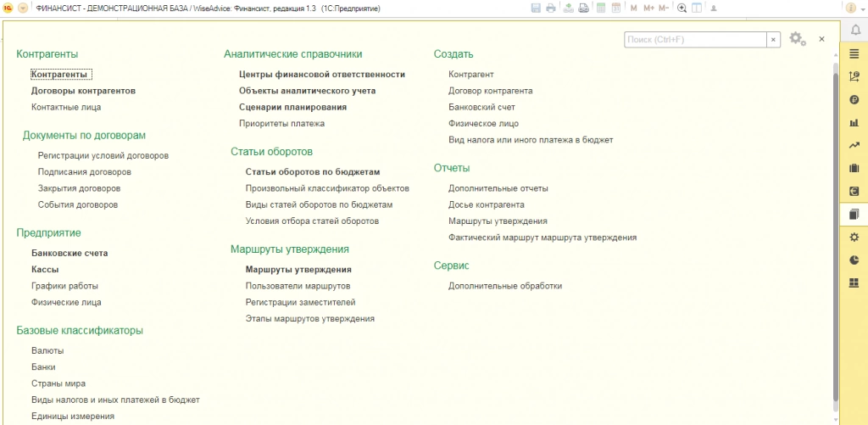The image size is (868, 425).
Task: Open Контактные лица
Action: pyautogui.click(x=66, y=107)
